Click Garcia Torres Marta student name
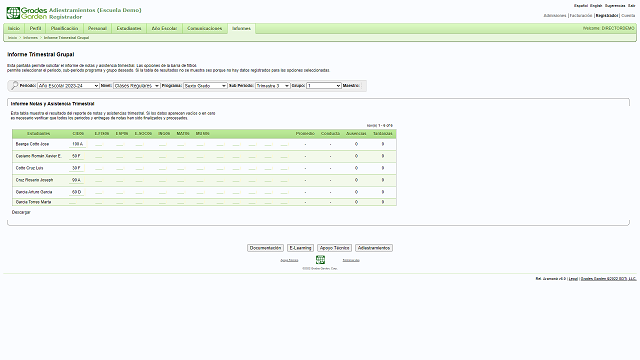 click(33, 202)
